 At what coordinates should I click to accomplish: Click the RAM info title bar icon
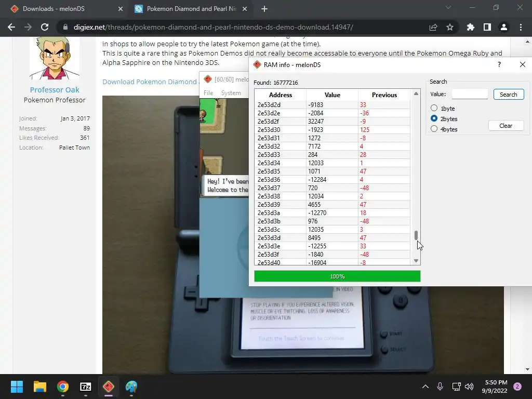(x=257, y=64)
